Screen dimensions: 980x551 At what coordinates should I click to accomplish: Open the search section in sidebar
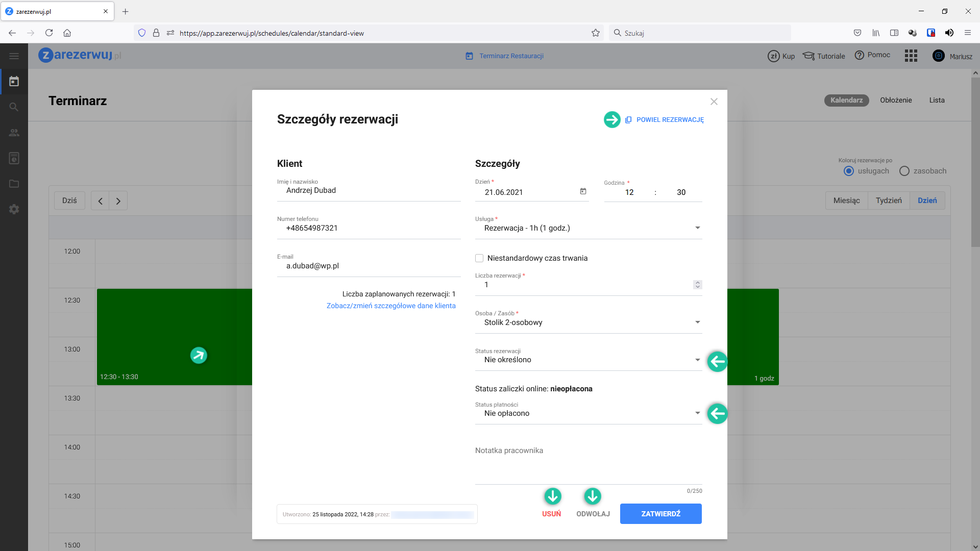click(x=14, y=107)
